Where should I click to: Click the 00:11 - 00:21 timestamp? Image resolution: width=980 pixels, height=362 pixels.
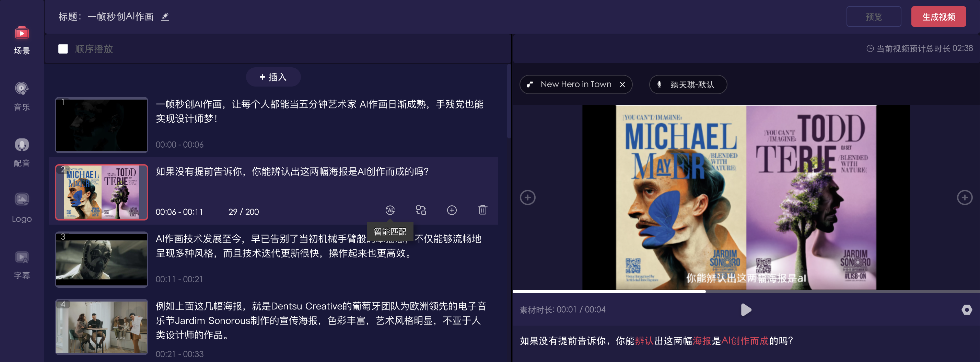click(179, 279)
